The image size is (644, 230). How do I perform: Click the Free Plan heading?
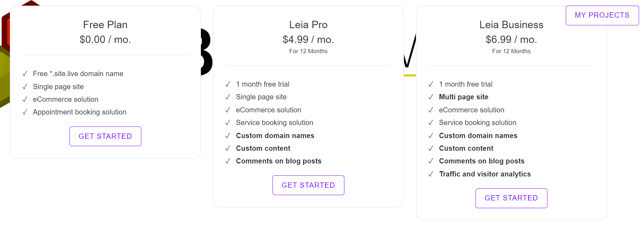(x=105, y=25)
